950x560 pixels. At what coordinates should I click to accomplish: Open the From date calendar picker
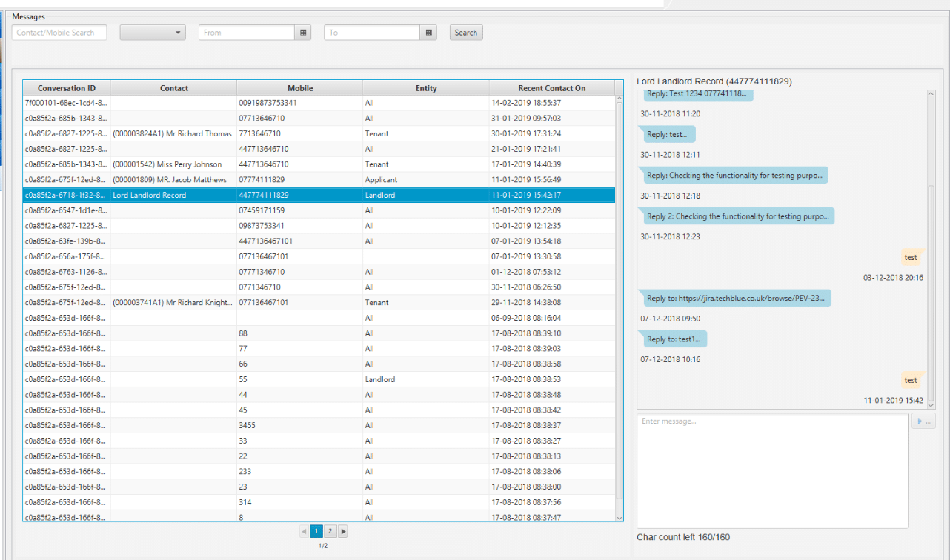(303, 33)
